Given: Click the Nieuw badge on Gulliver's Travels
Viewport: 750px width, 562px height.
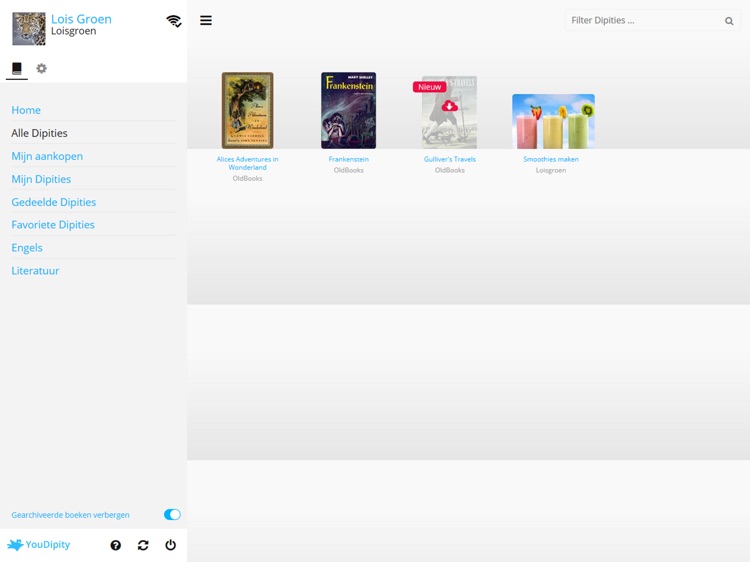Looking at the screenshot, I should 430,87.
